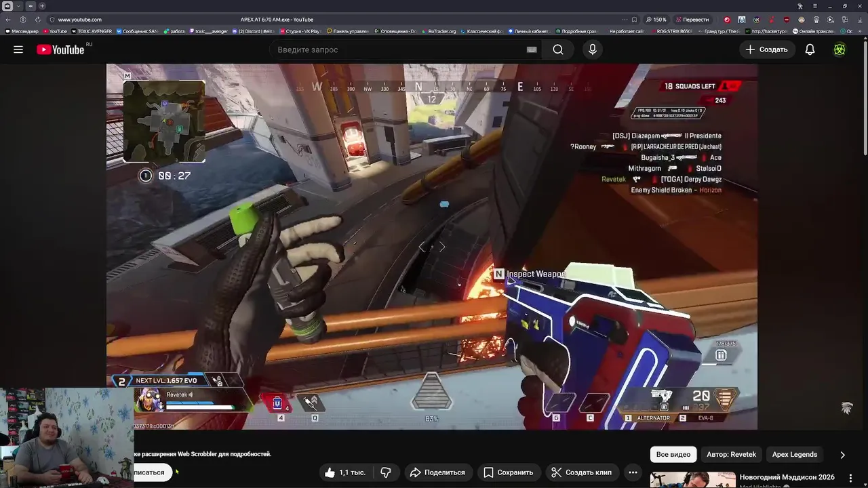
Task: Open 'Онлайн трансляц' bookmark
Action: [814, 31]
